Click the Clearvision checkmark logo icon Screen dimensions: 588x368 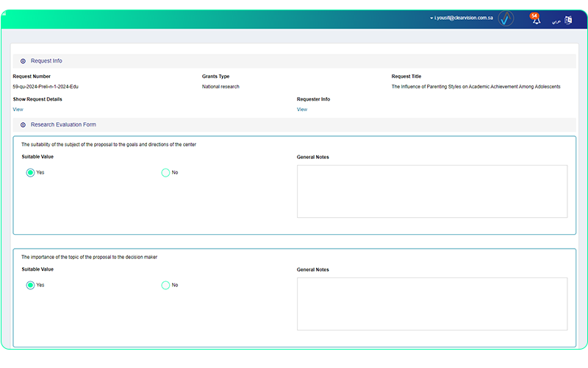pos(506,19)
